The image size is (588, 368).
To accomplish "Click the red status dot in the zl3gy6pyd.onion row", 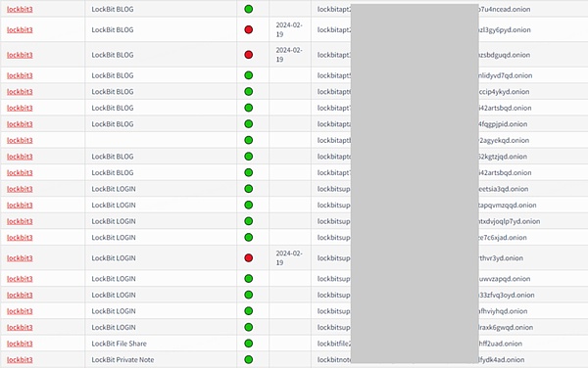I will coord(248,29).
